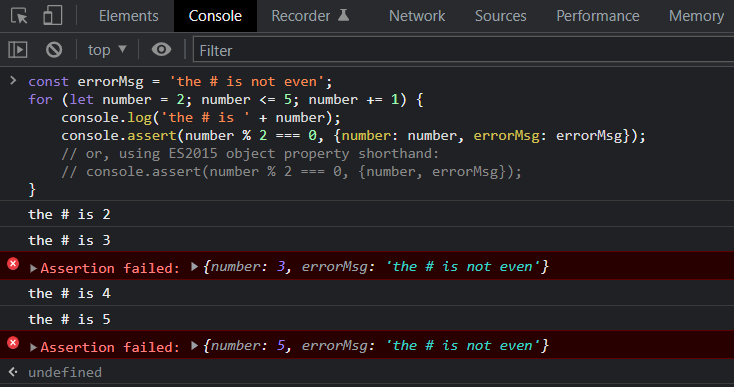Focus the console Filter input field
This screenshot has height=387, width=734.
pyautogui.click(x=463, y=50)
